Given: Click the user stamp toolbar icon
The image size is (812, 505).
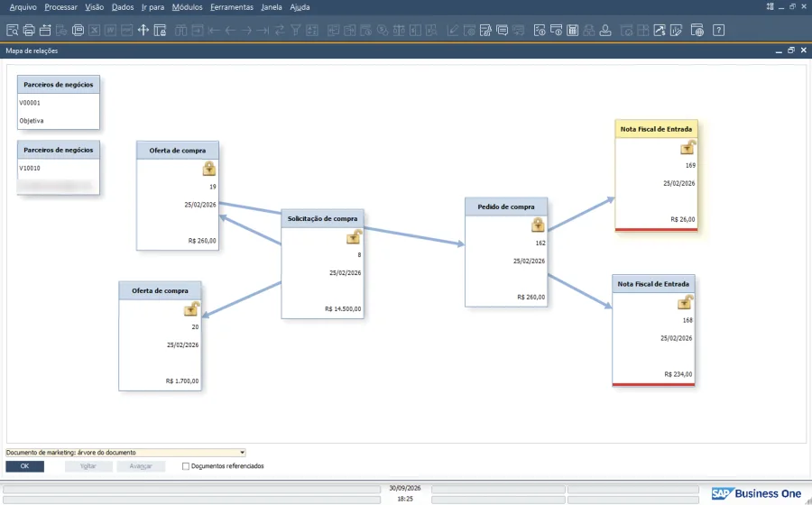Looking at the screenshot, I should point(604,31).
